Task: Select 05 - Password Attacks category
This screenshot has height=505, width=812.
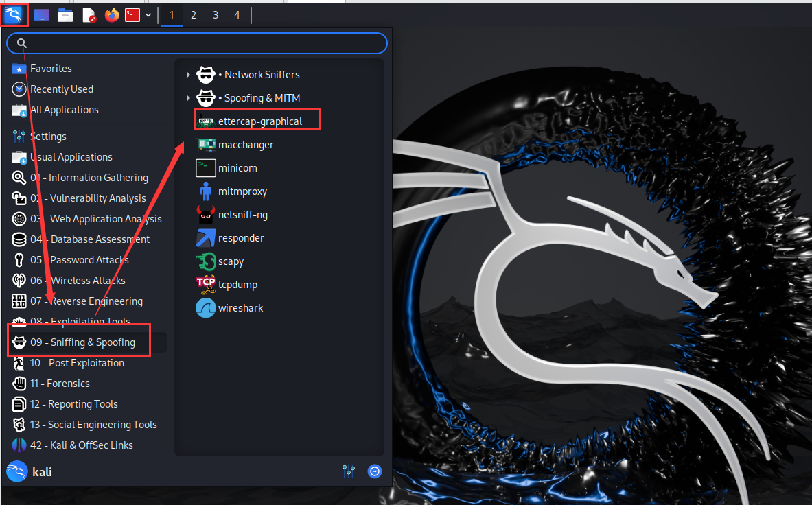Action: (88, 260)
